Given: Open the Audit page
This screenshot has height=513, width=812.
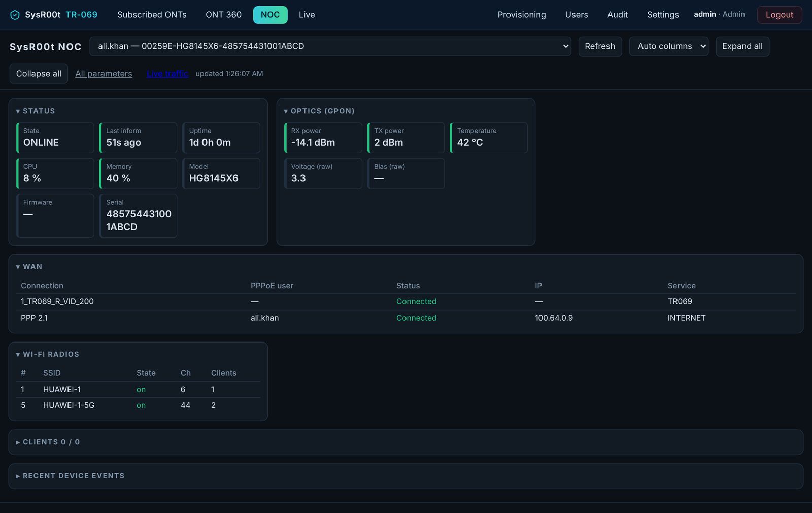Looking at the screenshot, I should (618, 15).
